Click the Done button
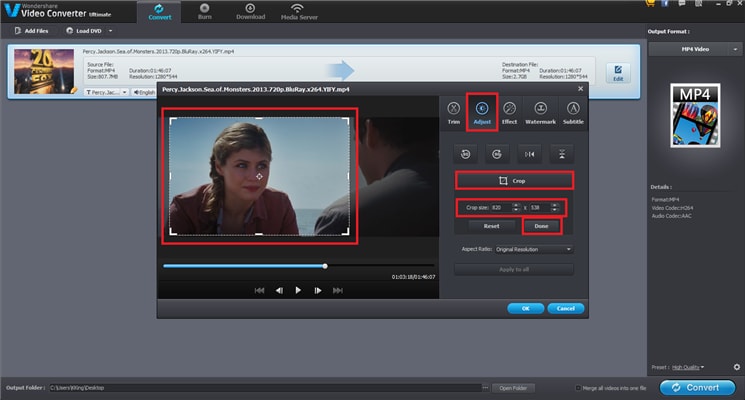Screen dimensions: 745x400 [541, 226]
